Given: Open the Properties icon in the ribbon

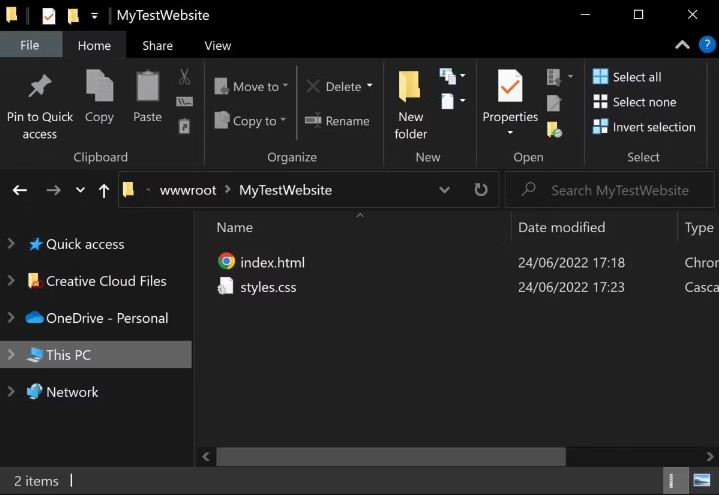Looking at the screenshot, I should 510,86.
